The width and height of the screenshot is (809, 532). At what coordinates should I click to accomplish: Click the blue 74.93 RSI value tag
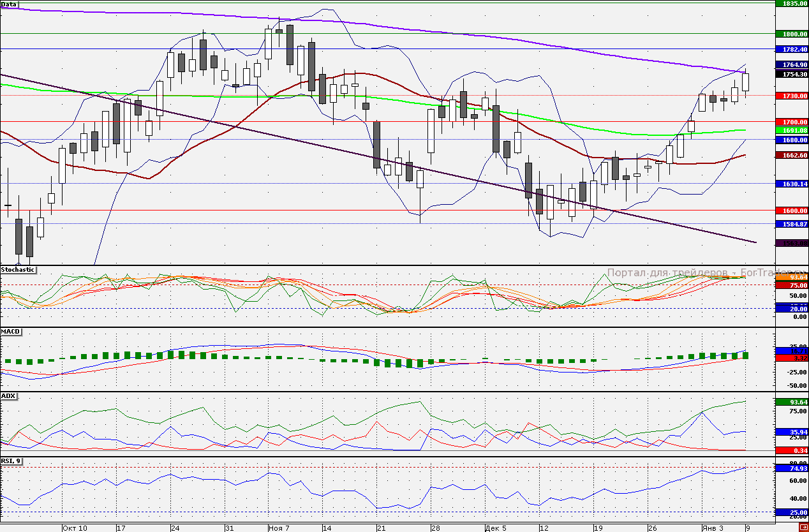[791, 468]
